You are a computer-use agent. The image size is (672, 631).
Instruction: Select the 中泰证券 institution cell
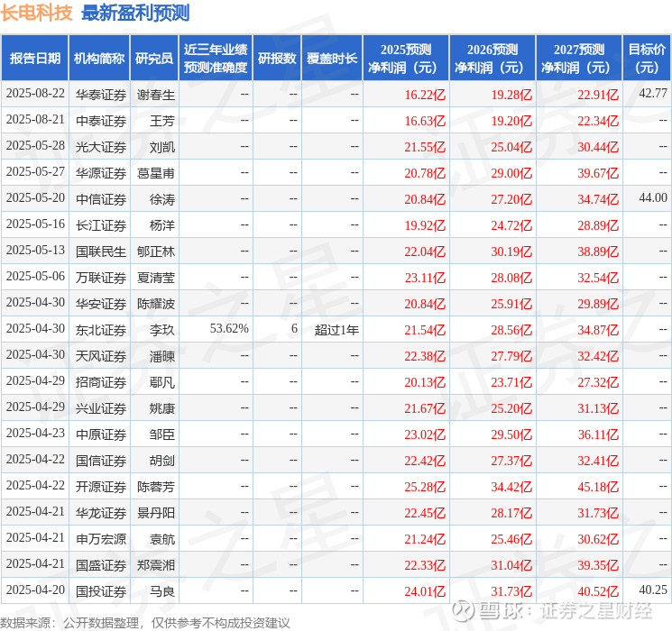coord(101,121)
